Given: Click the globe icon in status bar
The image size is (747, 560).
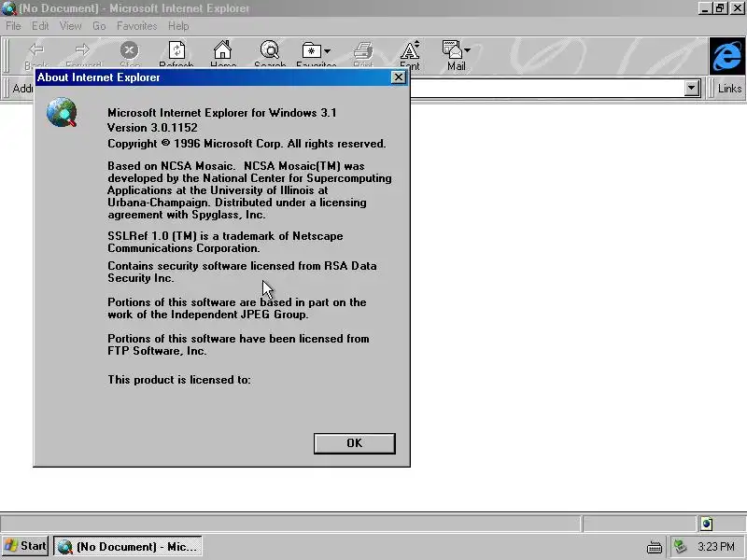Looking at the screenshot, I should 707,525.
